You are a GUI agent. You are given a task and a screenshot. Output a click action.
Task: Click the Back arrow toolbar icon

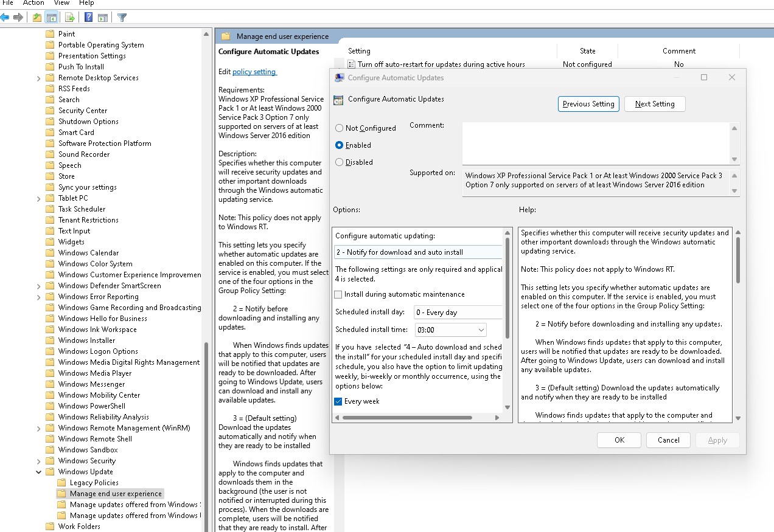point(4,17)
